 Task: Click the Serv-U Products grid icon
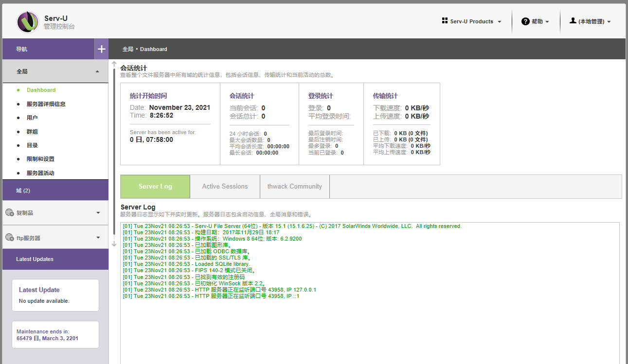click(x=445, y=21)
